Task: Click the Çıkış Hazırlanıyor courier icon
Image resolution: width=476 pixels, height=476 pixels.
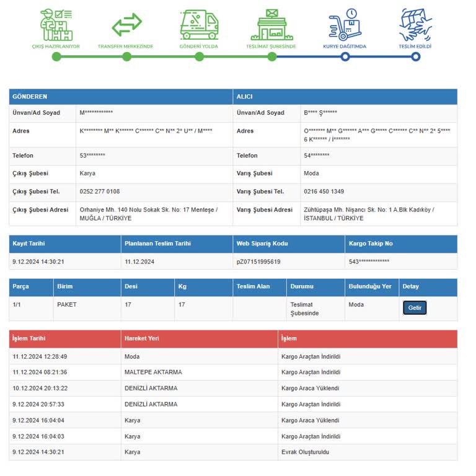Action: [56, 25]
